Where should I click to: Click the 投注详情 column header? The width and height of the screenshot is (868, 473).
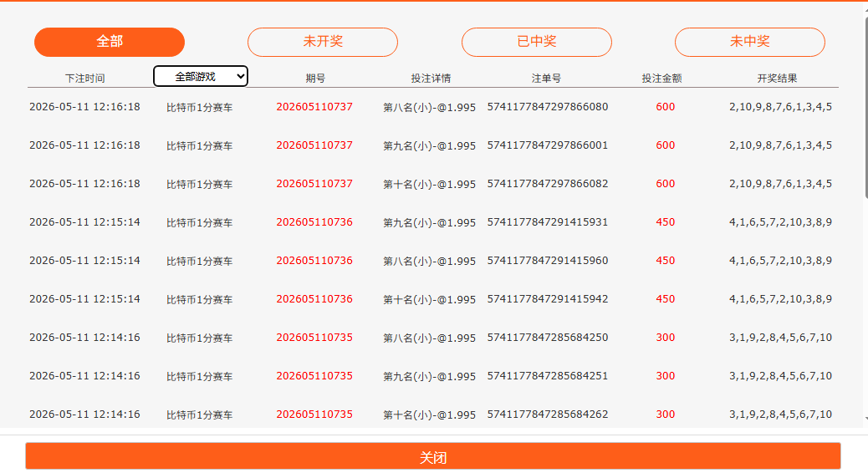[x=431, y=79]
